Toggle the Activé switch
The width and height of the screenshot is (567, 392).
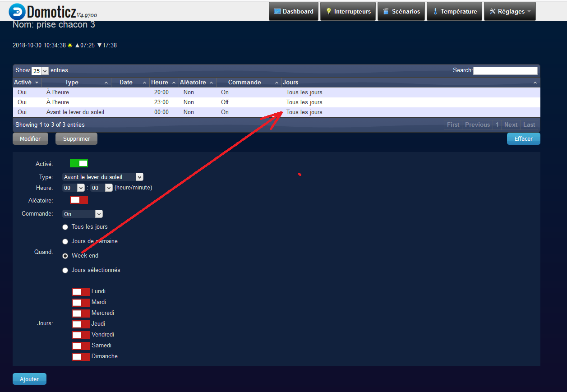click(79, 163)
